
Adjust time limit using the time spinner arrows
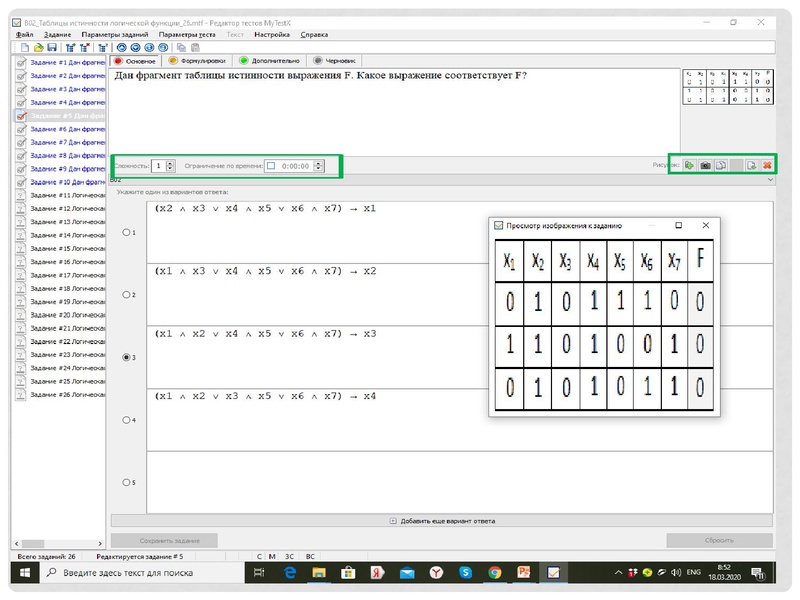(317, 165)
